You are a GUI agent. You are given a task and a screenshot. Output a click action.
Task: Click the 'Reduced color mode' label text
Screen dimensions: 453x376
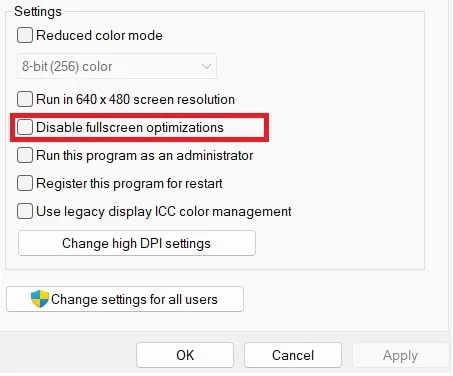pos(99,35)
